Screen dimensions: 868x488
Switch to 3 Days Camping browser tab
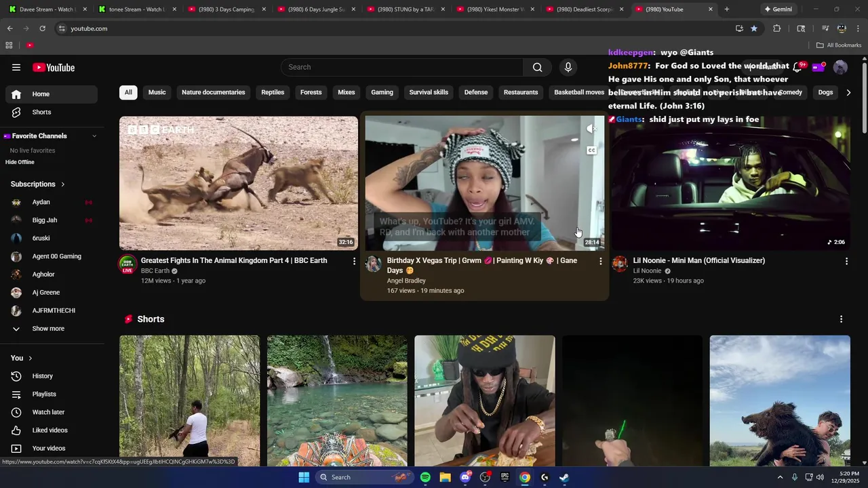(x=226, y=9)
